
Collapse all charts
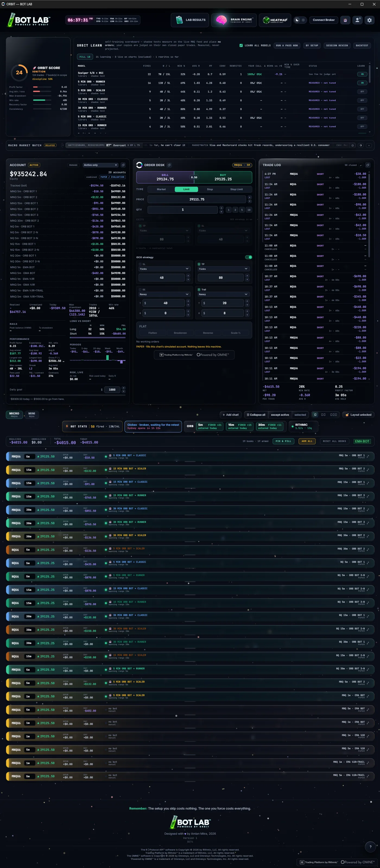(x=256, y=415)
